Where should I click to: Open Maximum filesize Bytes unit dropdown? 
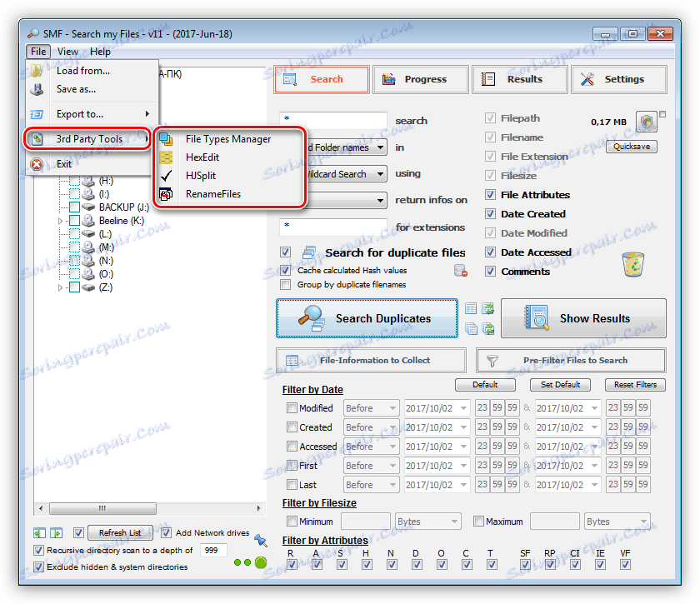click(617, 522)
